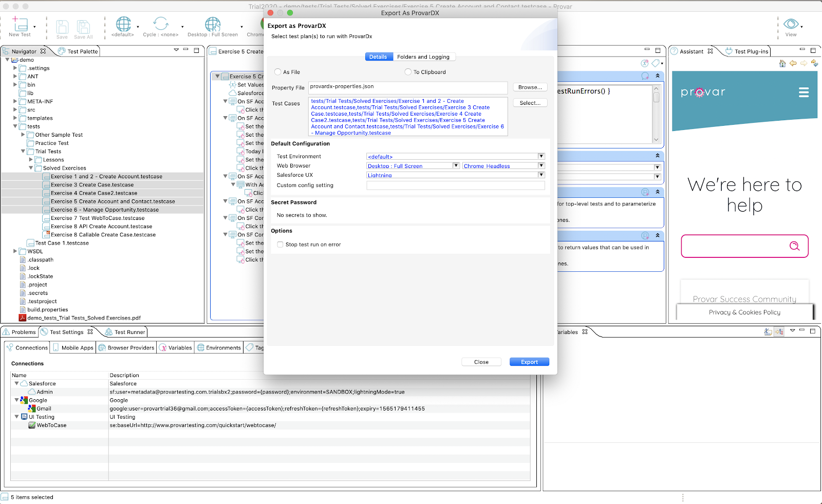The width and height of the screenshot is (822, 504).
Task: Click the editor text area scrollbar thumb
Action: point(656,97)
